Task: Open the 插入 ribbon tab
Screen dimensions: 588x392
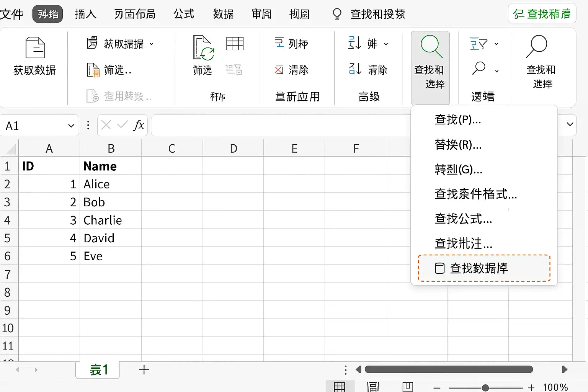Action: [x=85, y=14]
